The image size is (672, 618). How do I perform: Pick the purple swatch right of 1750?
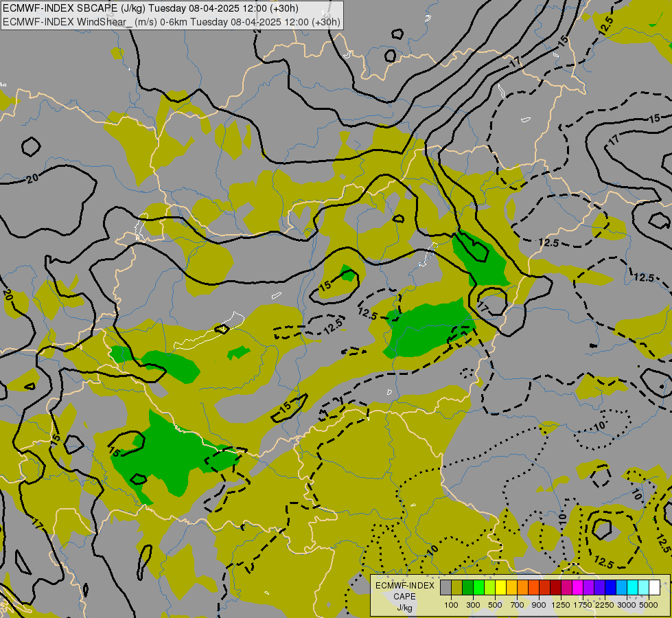pos(589,588)
